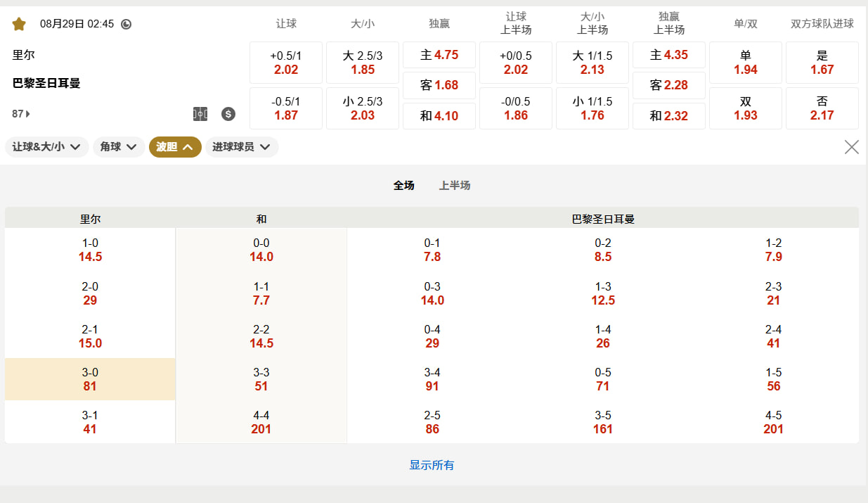This screenshot has width=868, height=503.
Task: Switch to the 上半场 tab
Action: (455, 186)
